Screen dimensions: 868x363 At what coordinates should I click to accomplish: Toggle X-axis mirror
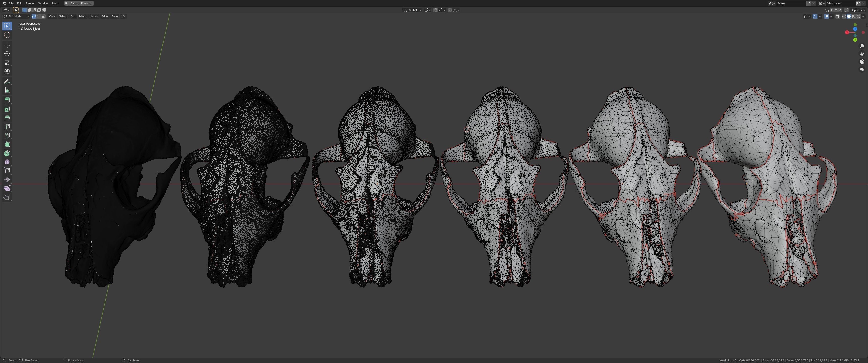(x=832, y=10)
